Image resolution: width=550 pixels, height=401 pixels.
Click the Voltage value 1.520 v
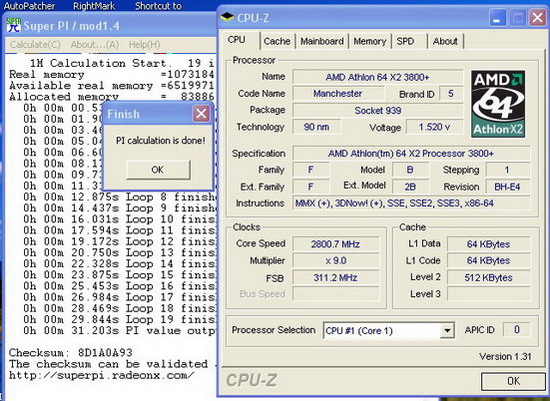point(434,127)
